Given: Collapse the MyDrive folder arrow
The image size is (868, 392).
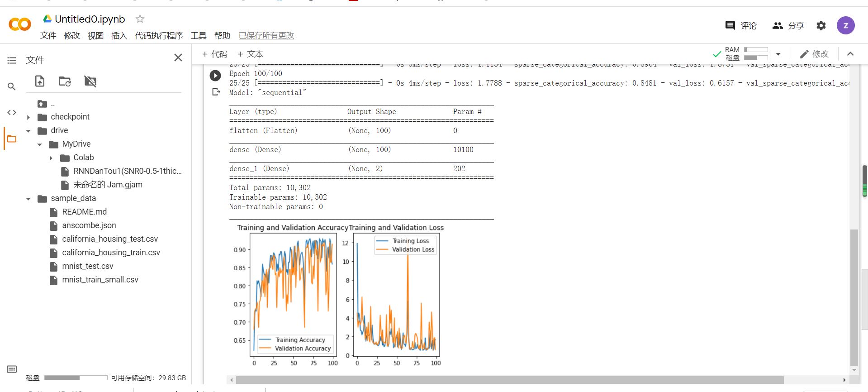Looking at the screenshot, I should 40,144.
